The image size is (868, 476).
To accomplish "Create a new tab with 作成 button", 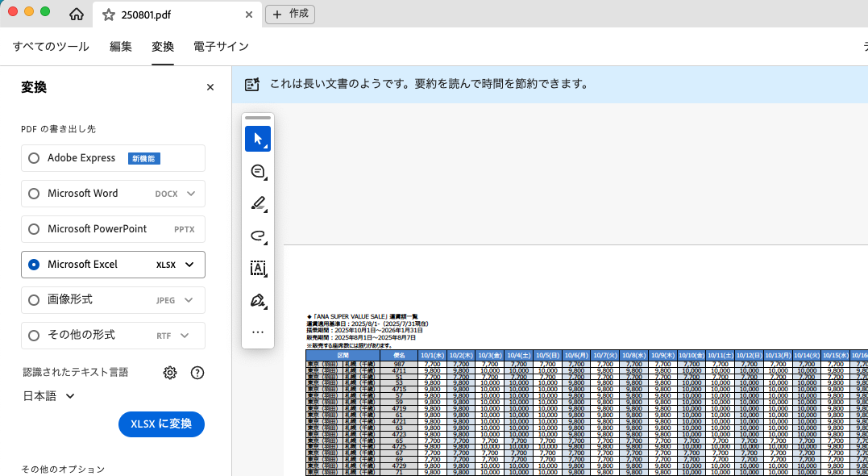I will click(x=290, y=15).
